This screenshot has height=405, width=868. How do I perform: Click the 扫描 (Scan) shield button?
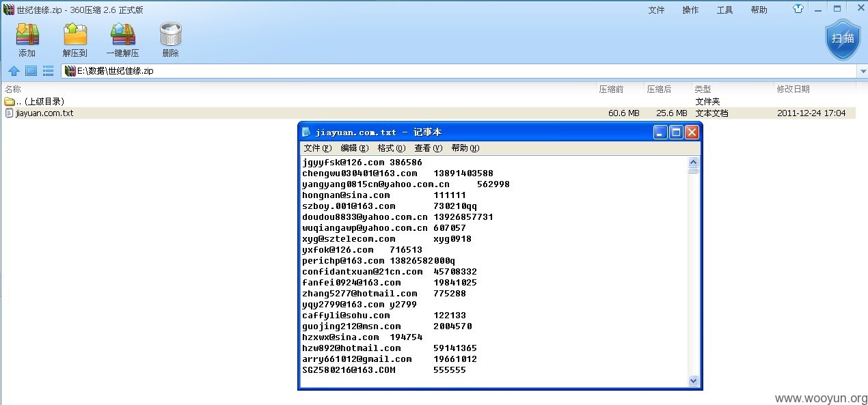click(842, 38)
